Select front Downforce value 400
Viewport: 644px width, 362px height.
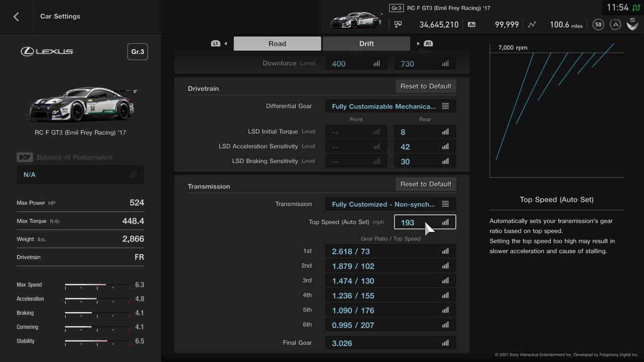356,64
